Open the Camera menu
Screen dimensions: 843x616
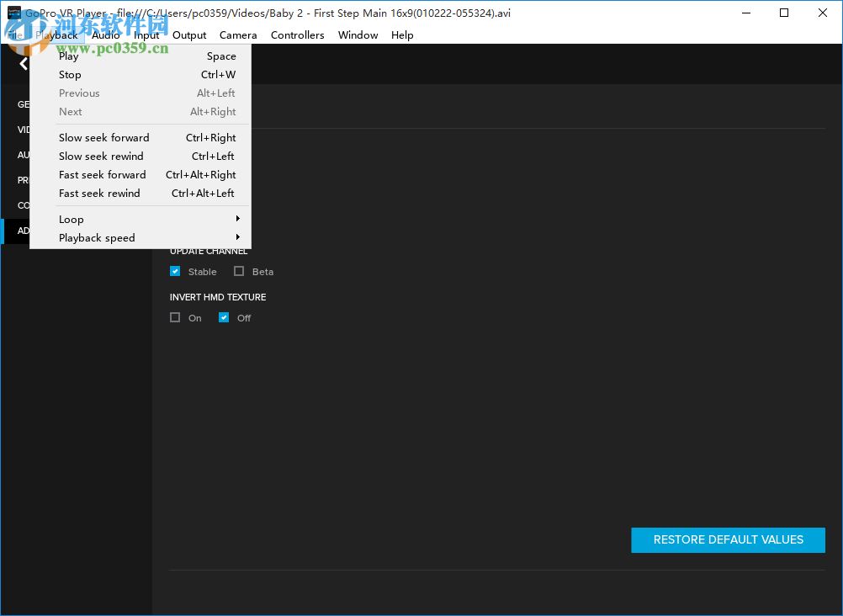tap(238, 35)
